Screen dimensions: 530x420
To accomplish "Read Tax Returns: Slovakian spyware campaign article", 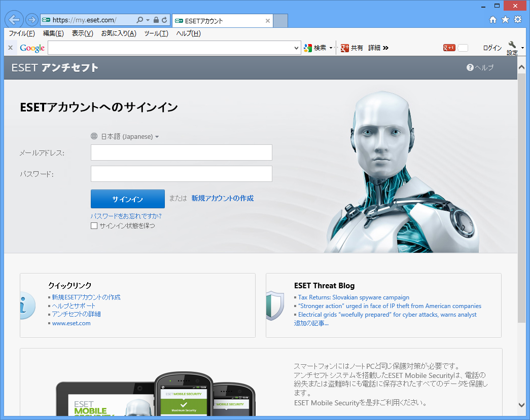I will 354,297.
